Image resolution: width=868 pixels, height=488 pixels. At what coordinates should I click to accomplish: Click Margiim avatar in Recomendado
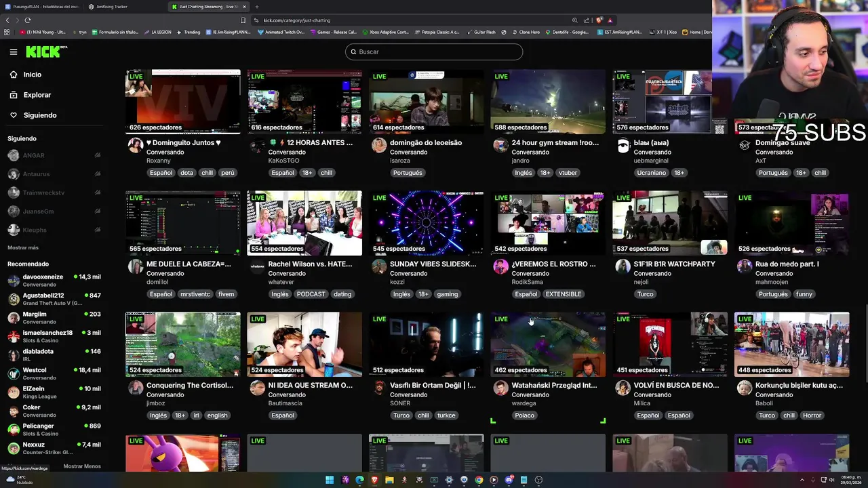pyautogui.click(x=14, y=318)
